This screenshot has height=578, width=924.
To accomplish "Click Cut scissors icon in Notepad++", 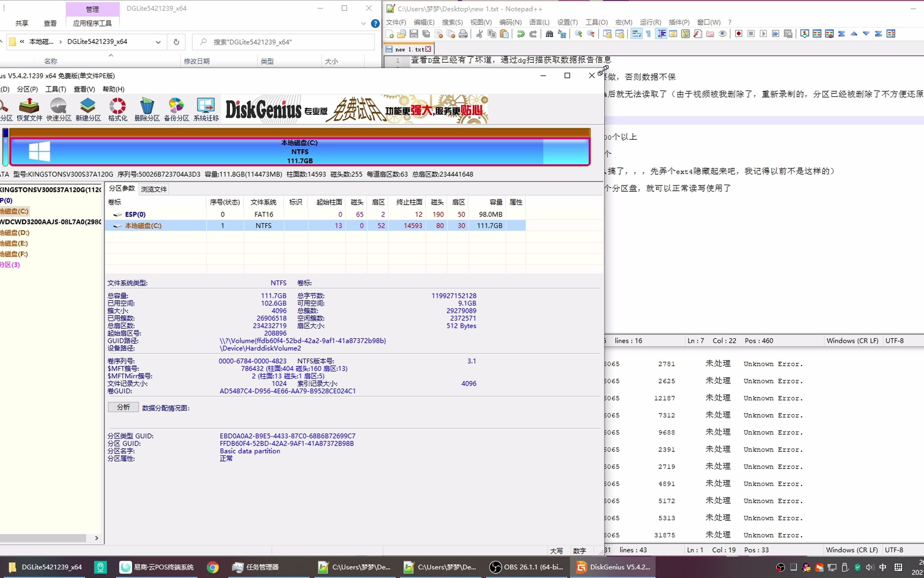I will pyautogui.click(x=480, y=34).
